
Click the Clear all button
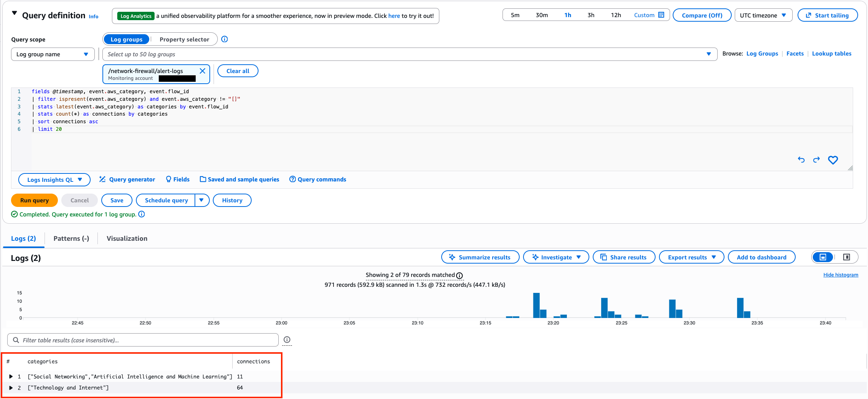coord(238,71)
